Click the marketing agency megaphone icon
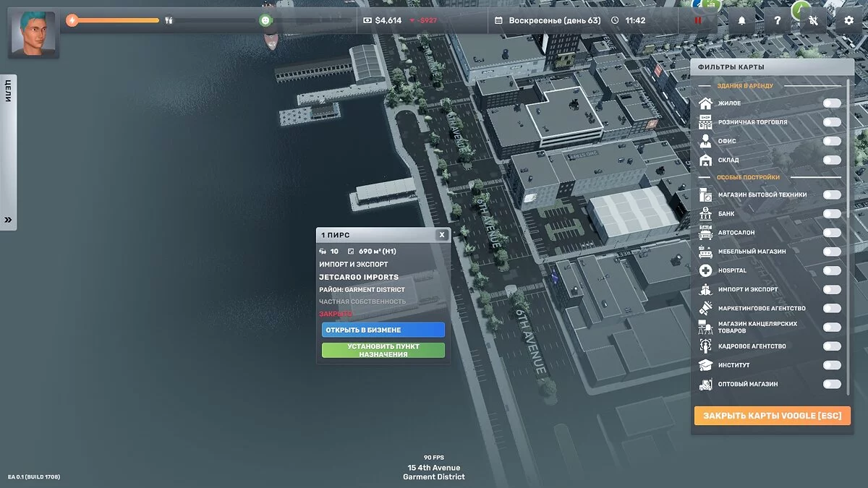Screen dimensions: 868x488 [x=705, y=308]
